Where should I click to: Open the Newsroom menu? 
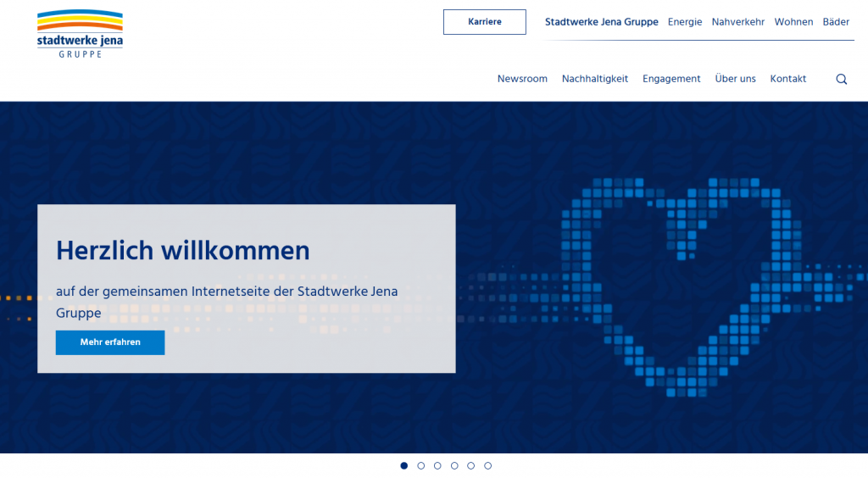click(x=522, y=79)
